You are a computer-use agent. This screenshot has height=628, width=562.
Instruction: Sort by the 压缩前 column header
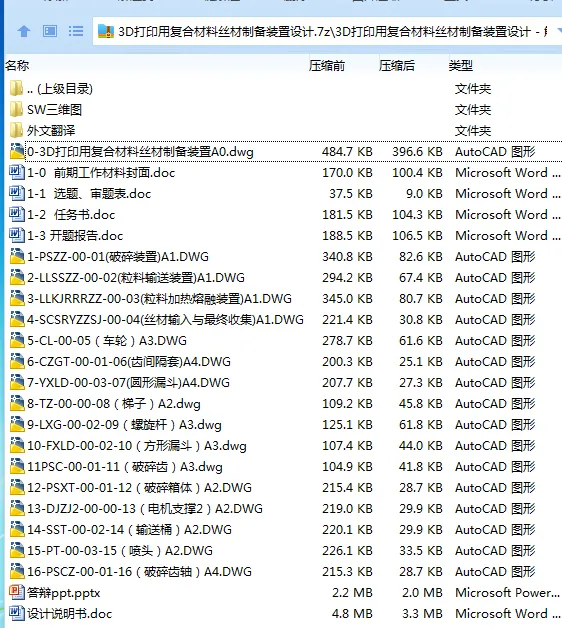point(326,65)
